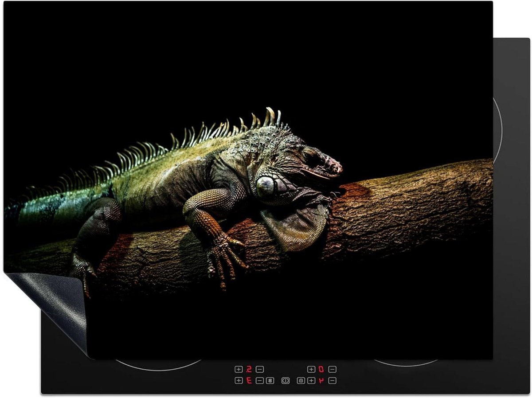
Task: Tap the plus button beside the 2 display
Action: [x=239, y=369]
